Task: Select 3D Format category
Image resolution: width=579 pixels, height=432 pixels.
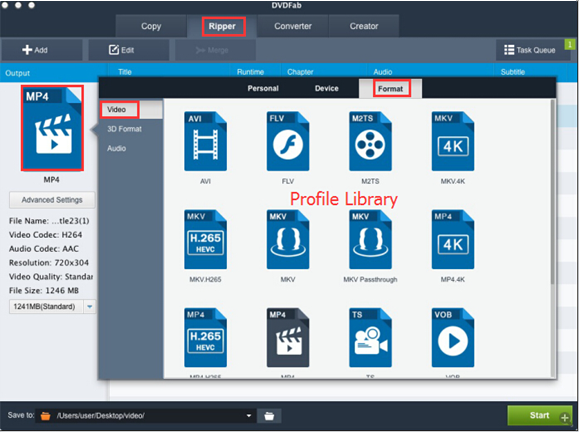Action: (x=124, y=129)
